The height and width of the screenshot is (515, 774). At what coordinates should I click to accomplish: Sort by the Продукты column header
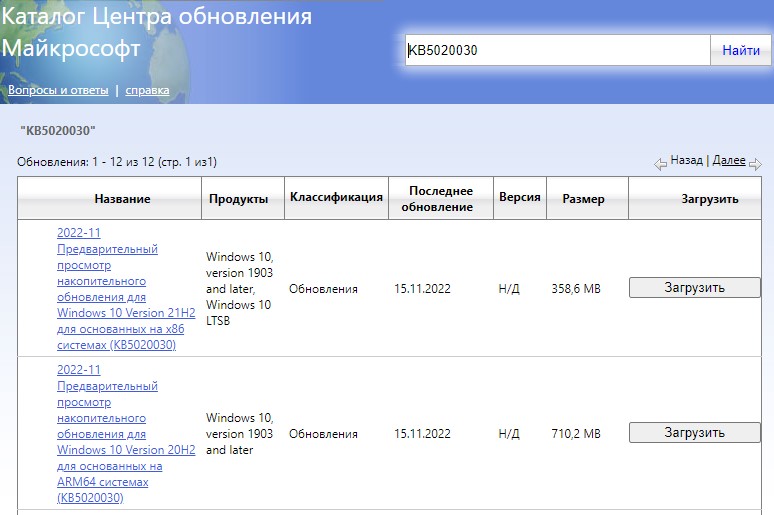coord(243,198)
